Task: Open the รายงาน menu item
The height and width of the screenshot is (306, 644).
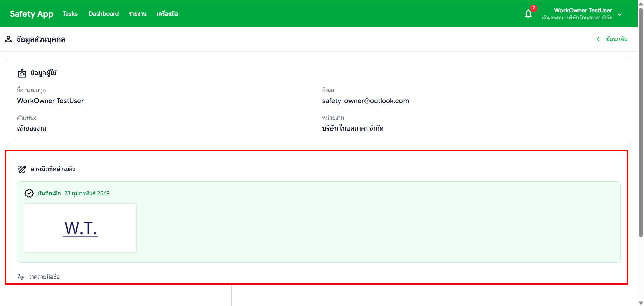Action: point(138,14)
